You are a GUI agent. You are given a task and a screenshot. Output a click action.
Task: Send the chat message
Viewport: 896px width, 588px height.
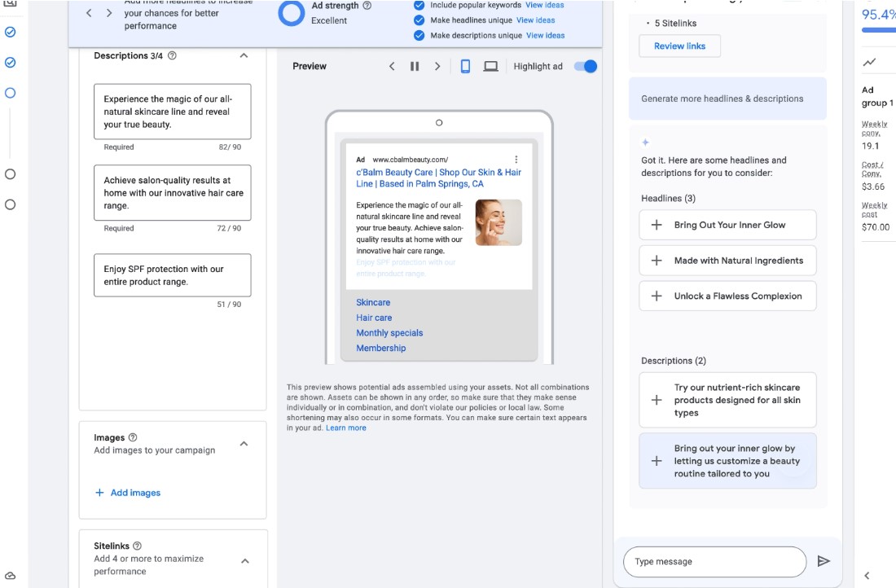pos(824,561)
